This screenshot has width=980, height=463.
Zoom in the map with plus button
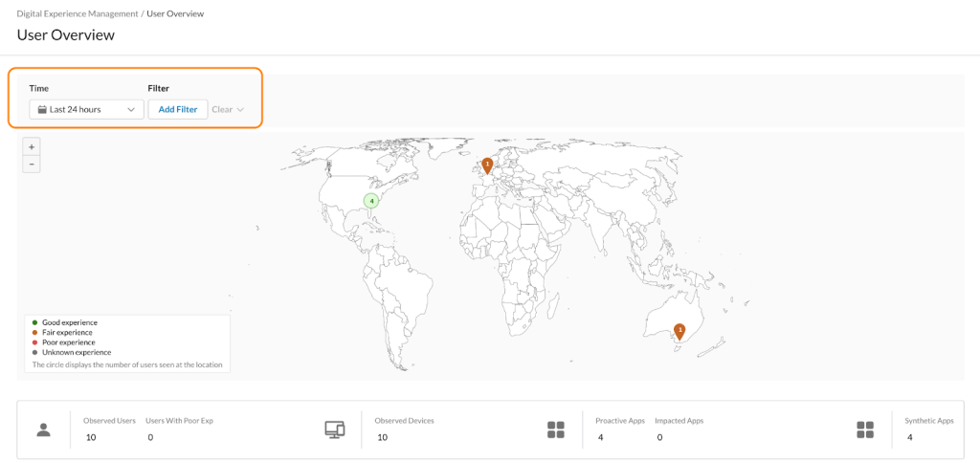tap(32, 146)
